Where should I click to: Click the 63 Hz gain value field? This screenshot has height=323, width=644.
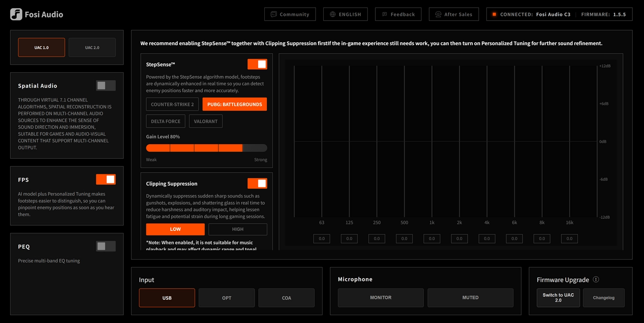(322, 239)
